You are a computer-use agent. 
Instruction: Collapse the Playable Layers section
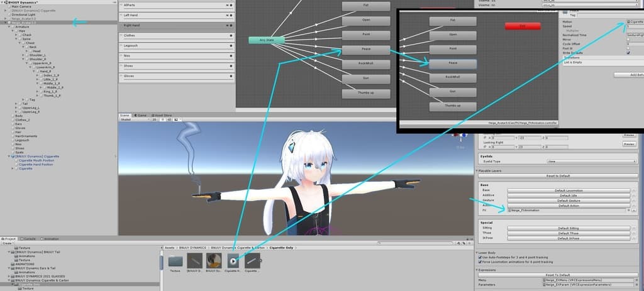477,171
